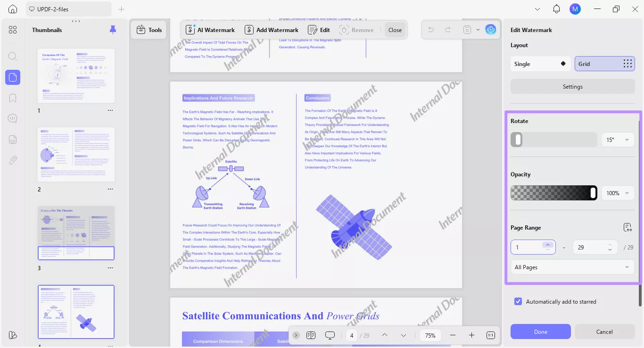Viewport: 644px width, 348px height.
Task: Open watermark Settings
Action: point(572,86)
